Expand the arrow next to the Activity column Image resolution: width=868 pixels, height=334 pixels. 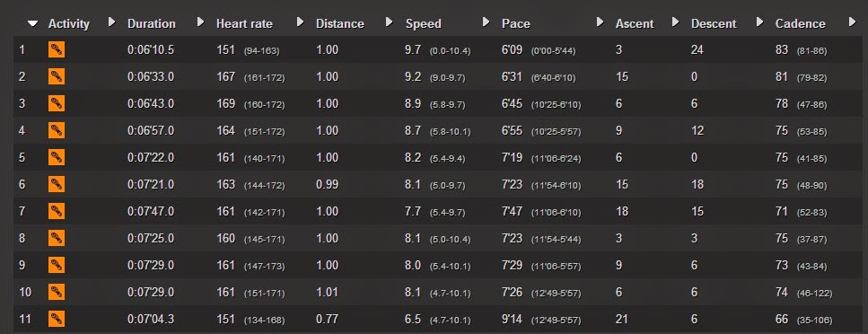pyautogui.click(x=111, y=22)
